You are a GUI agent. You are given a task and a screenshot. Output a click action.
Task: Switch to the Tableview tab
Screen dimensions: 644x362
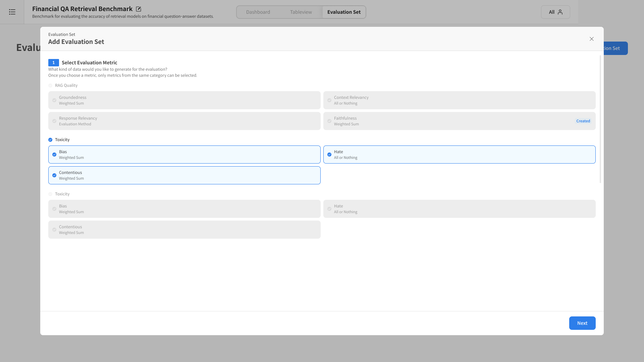click(x=301, y=12)
